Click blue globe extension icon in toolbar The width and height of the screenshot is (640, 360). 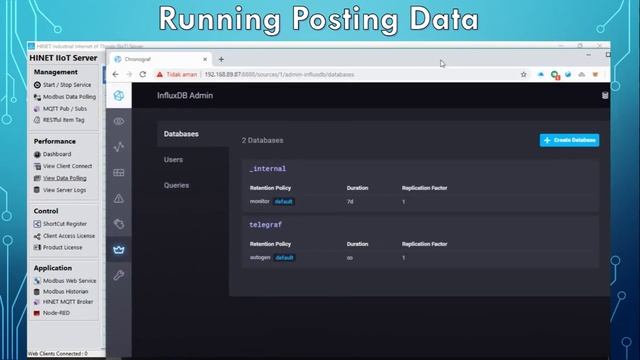coord(568,74)
